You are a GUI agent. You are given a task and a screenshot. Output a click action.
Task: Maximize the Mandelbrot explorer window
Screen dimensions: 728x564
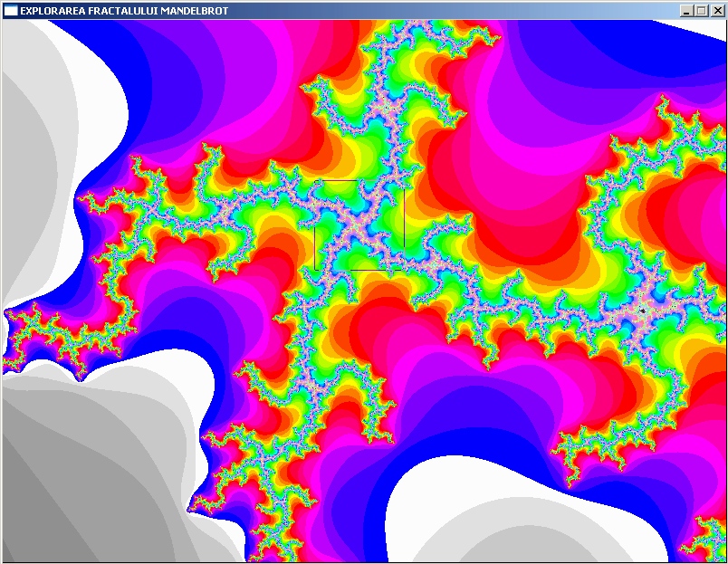coord(702,11)
